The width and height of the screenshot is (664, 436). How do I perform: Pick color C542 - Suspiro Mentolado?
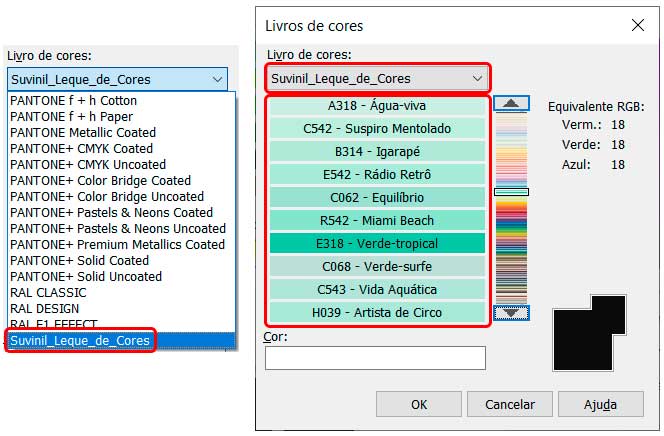[x=377, y=129]
